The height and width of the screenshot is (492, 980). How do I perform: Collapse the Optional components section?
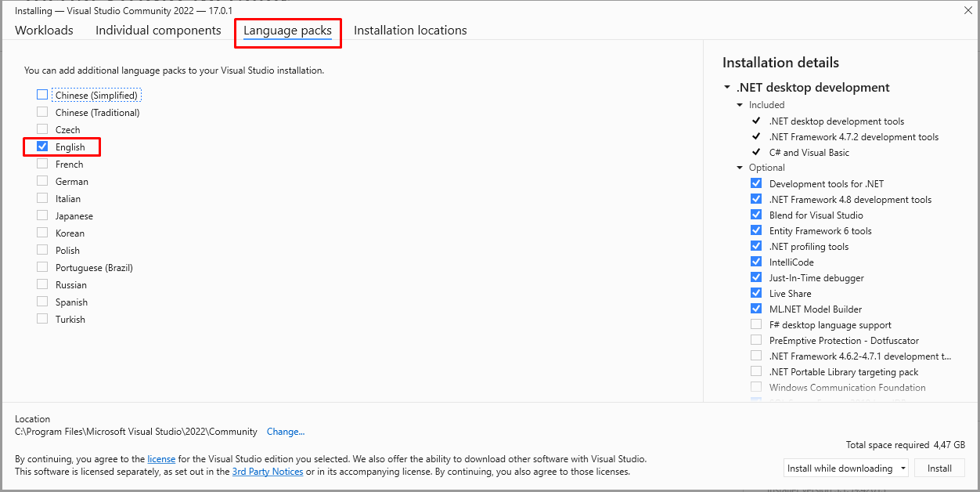pos(740,168)
